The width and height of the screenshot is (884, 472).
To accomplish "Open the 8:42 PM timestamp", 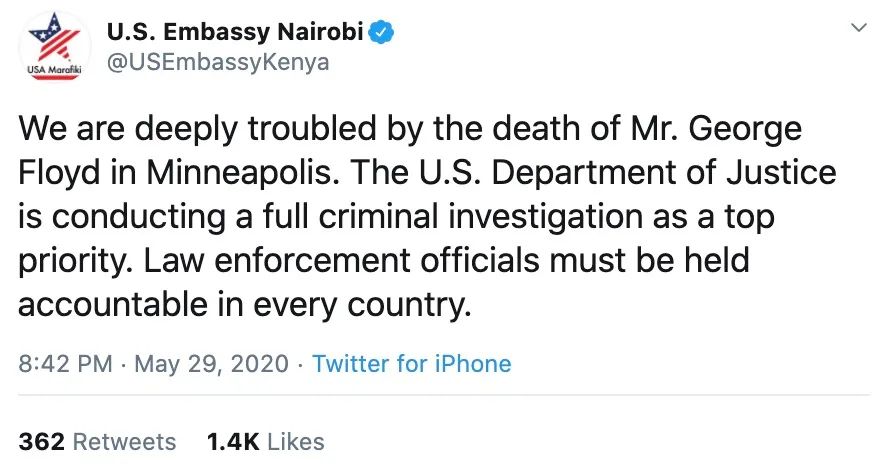I will click(x=65, y=363).
